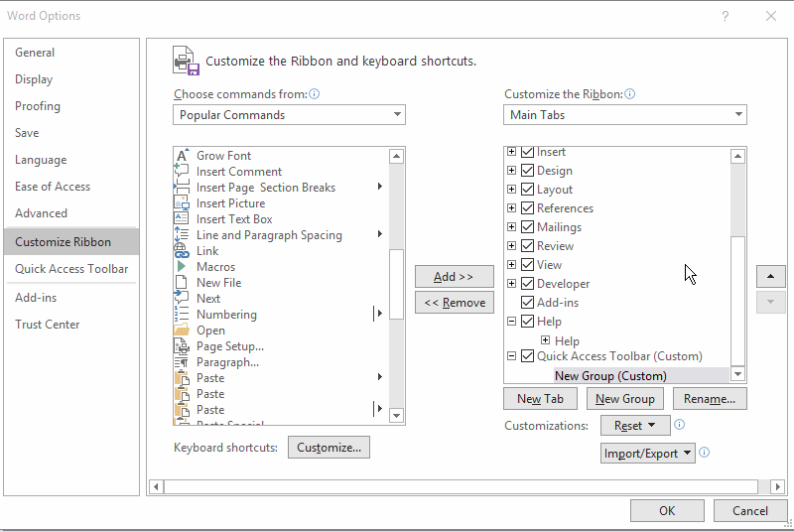Click the << Remove button

455,303
